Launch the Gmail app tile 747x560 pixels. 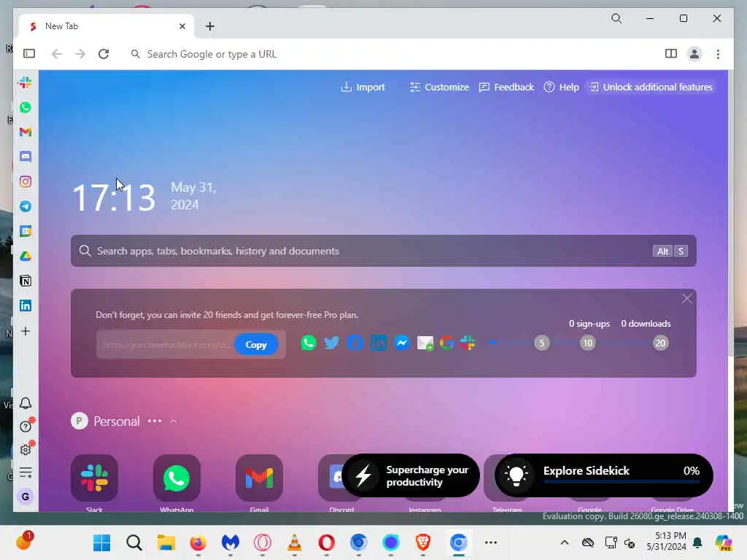point(259,478)
